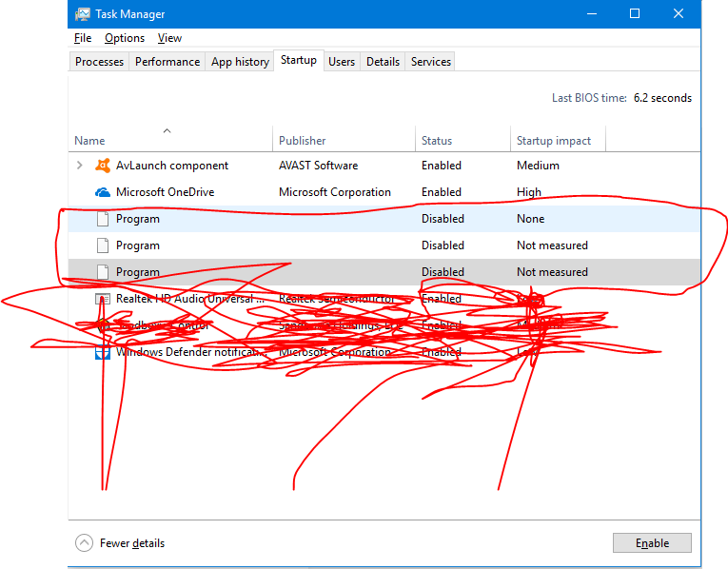The width and height of the screenshot is (728, 569).
Task: Click AVAST Software publisher cell
Action: tap(319, 166)
